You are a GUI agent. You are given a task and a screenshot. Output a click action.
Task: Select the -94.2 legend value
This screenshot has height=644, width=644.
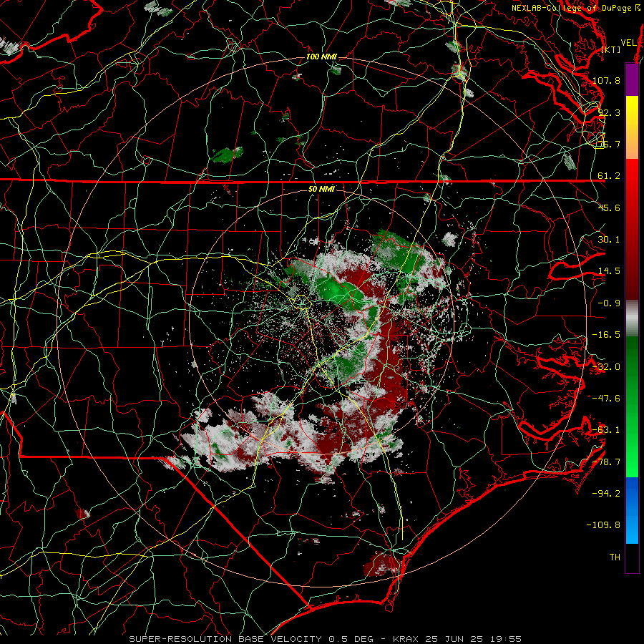[x=606, y=494]
